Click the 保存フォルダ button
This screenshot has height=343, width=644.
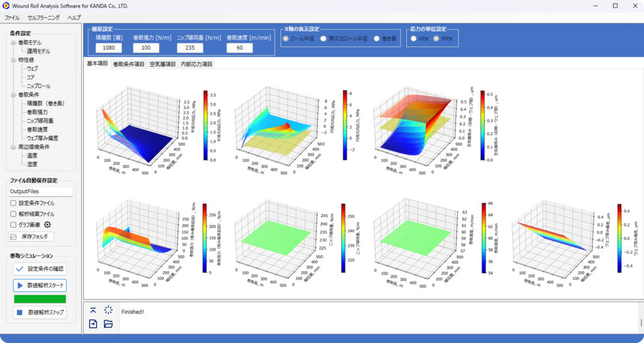click(x=31, y=237)
